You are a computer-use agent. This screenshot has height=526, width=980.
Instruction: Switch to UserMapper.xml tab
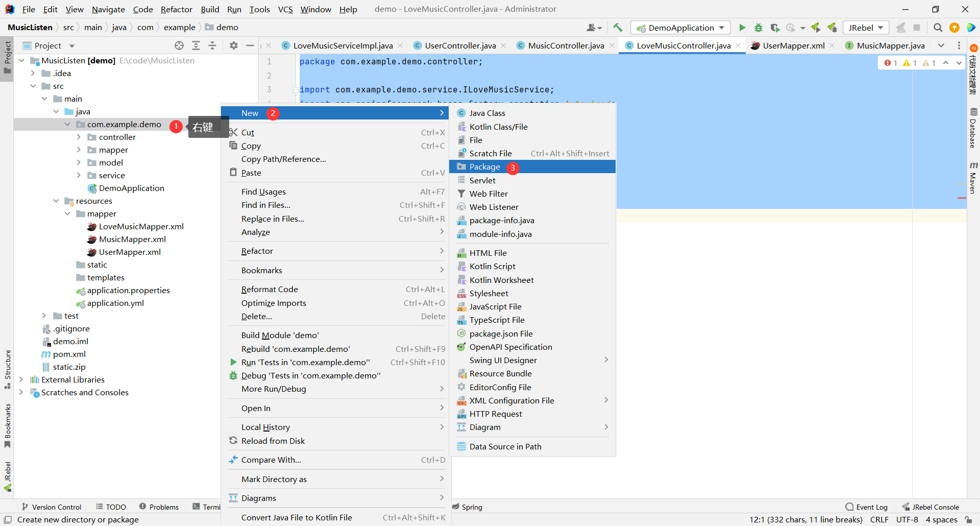tap(793, 45)
